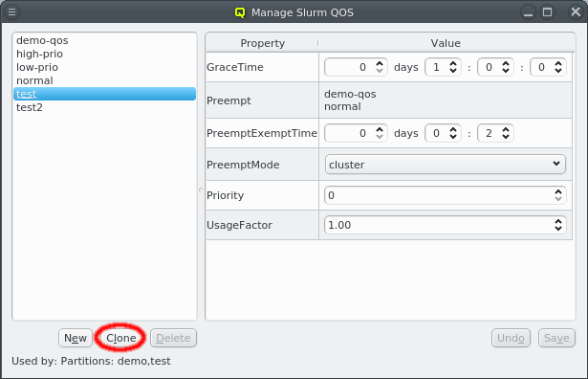The image size is (588, 379).
Task: Click the Preempt property label
Action: (229, 100)
